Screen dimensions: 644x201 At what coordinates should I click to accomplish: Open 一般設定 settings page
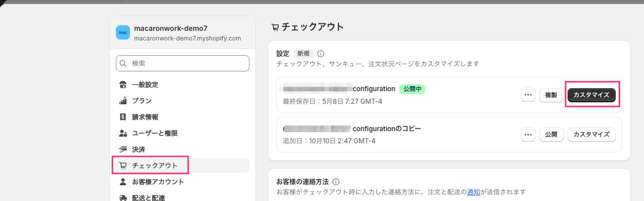183,85
